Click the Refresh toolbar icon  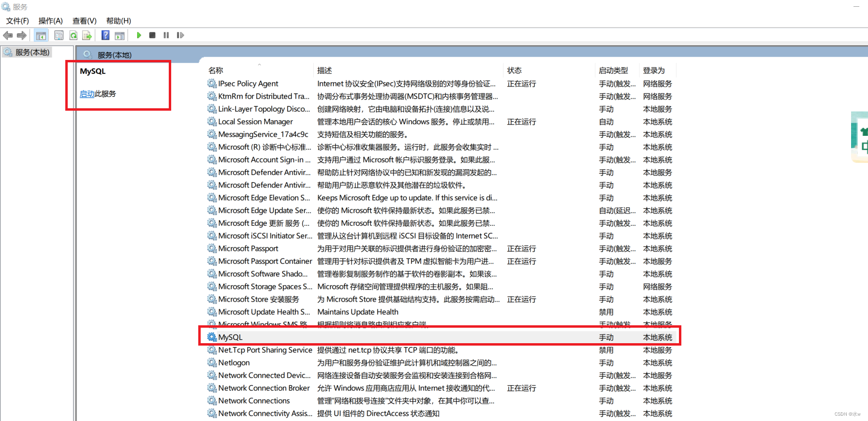click(73, 35)
